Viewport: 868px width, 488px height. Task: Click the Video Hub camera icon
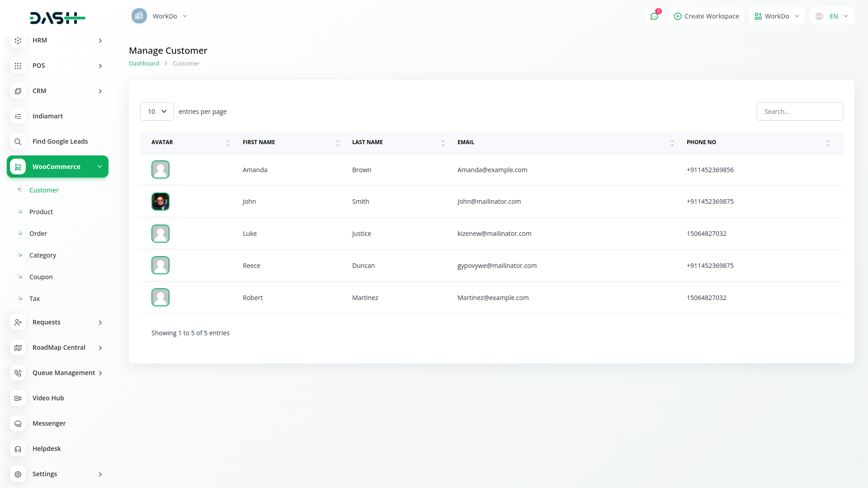point(18,398)
